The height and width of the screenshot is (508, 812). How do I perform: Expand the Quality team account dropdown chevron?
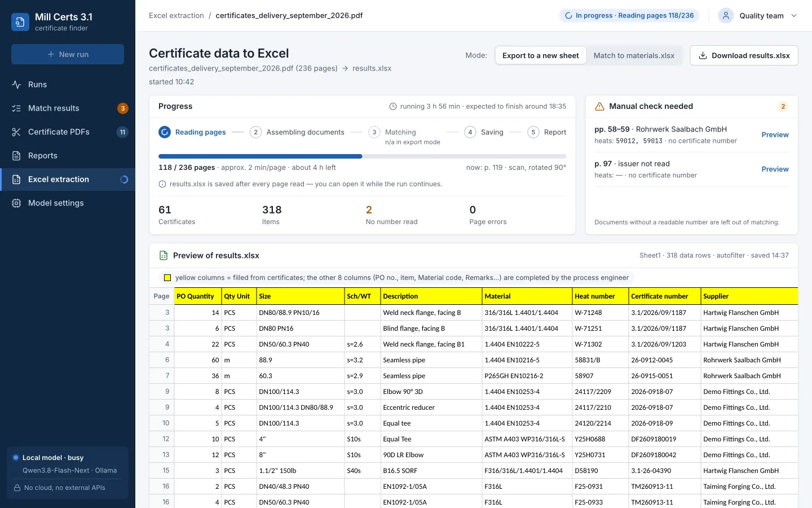point(794,16)
